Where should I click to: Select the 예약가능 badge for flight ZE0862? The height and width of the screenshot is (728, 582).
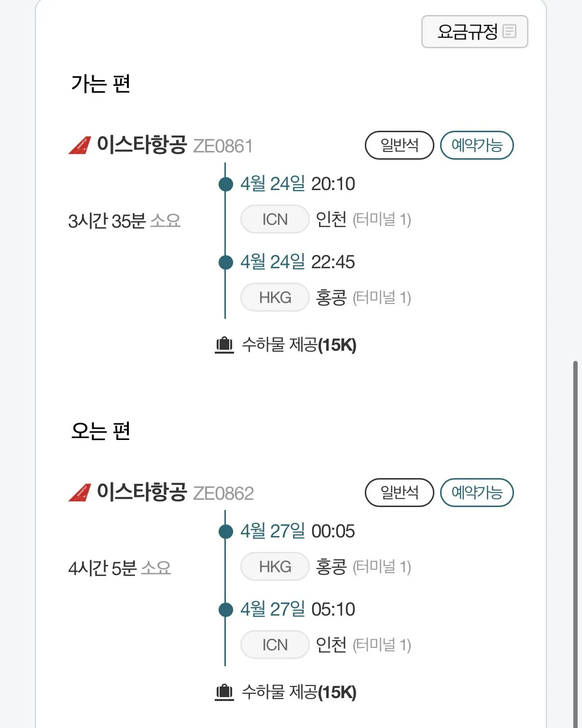point(477,493)
